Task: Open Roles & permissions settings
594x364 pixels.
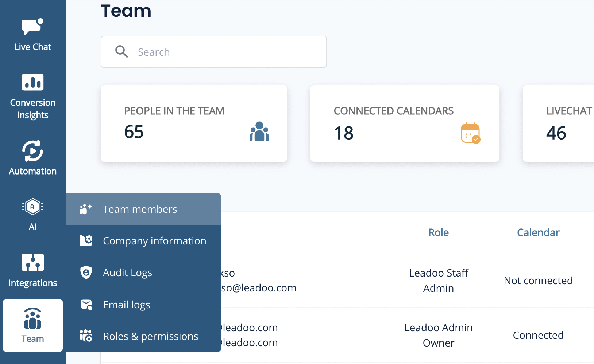Action: click(x=150, y=336)
